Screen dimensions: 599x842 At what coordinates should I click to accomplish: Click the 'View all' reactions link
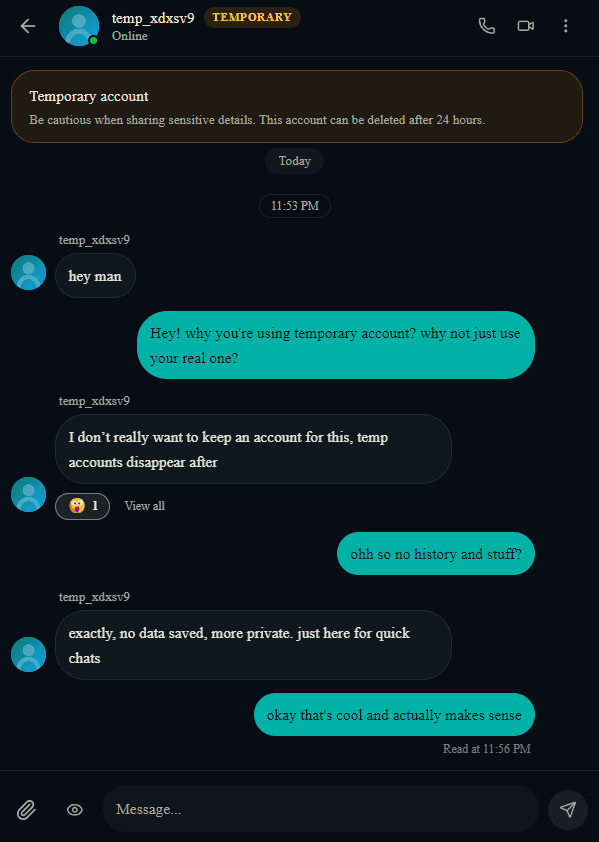coord(144,505)
